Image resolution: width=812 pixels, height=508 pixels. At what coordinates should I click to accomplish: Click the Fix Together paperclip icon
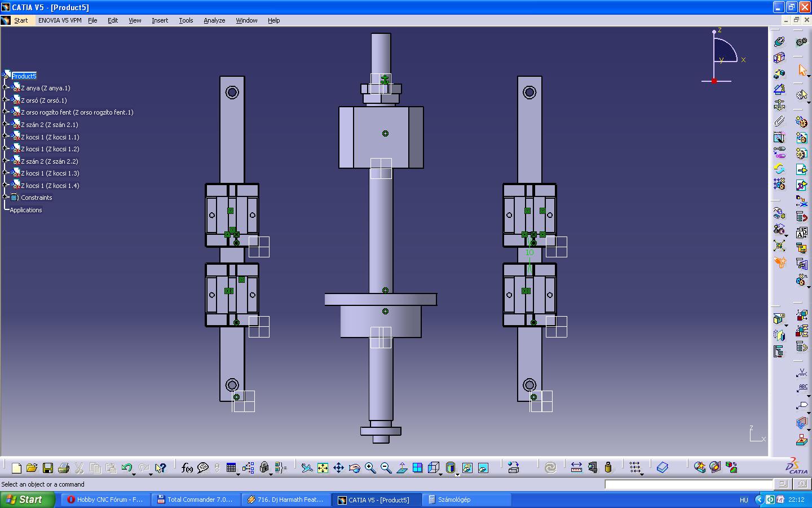click(779, 121)
